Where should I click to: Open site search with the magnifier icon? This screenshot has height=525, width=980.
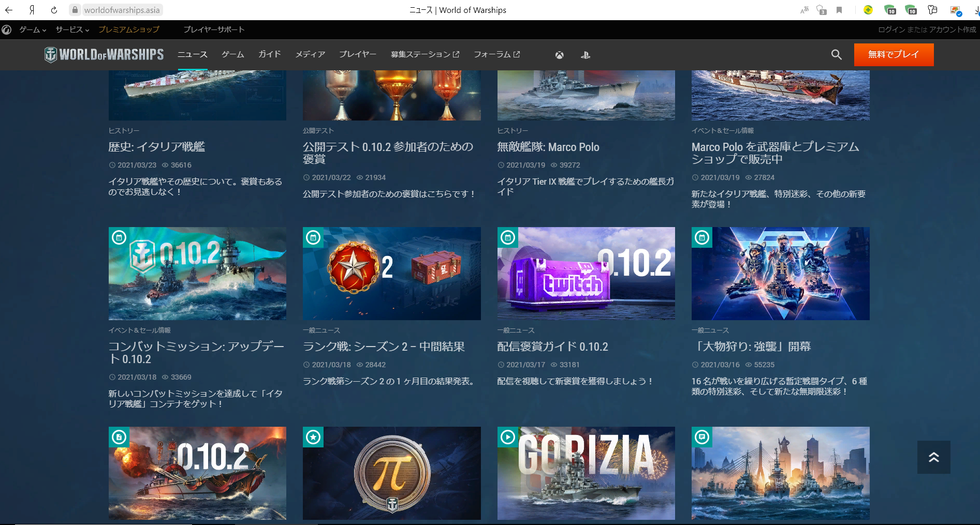[x=836, y=54]
